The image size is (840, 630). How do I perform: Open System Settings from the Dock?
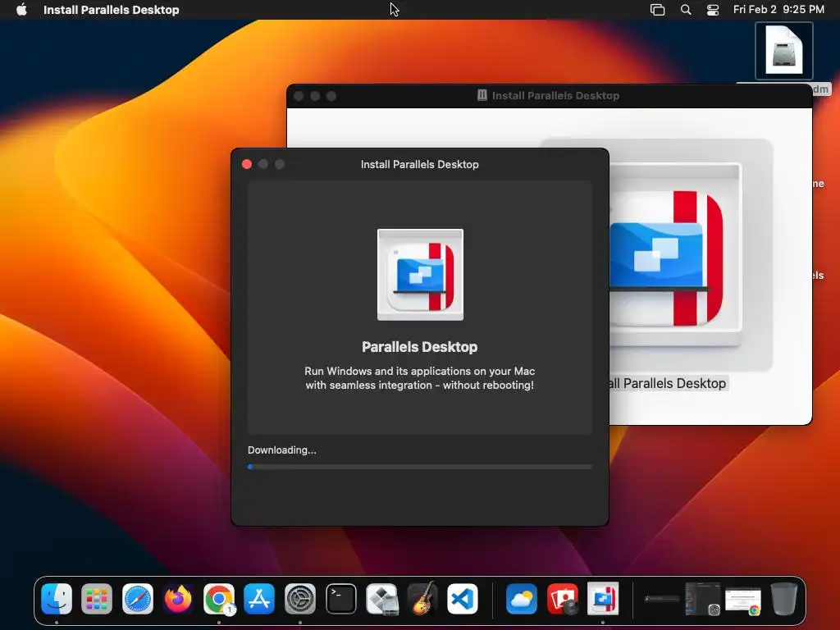click(300, 598)
